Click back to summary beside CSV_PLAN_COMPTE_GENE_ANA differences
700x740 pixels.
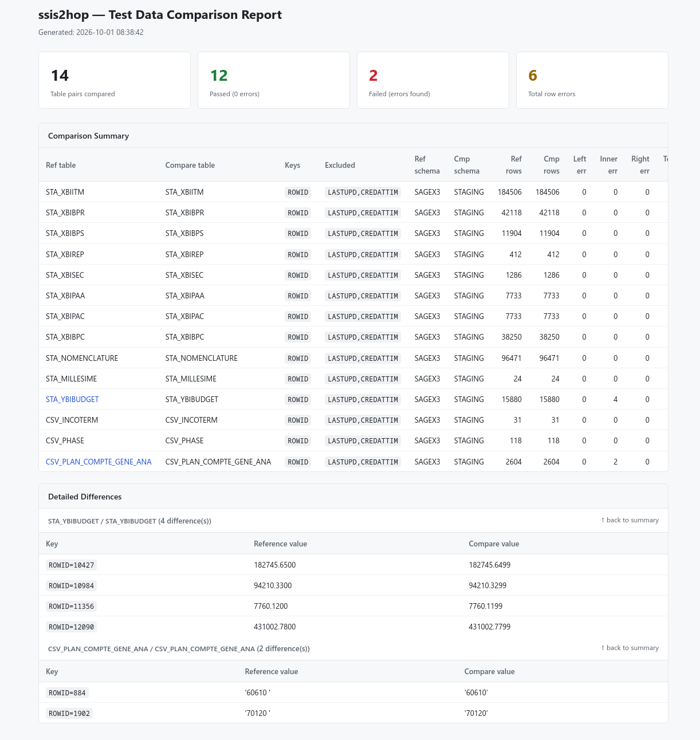(x=630, y=648)
